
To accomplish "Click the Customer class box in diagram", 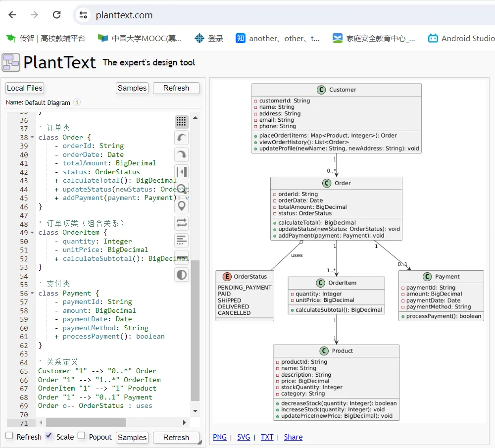I will 336,118.
